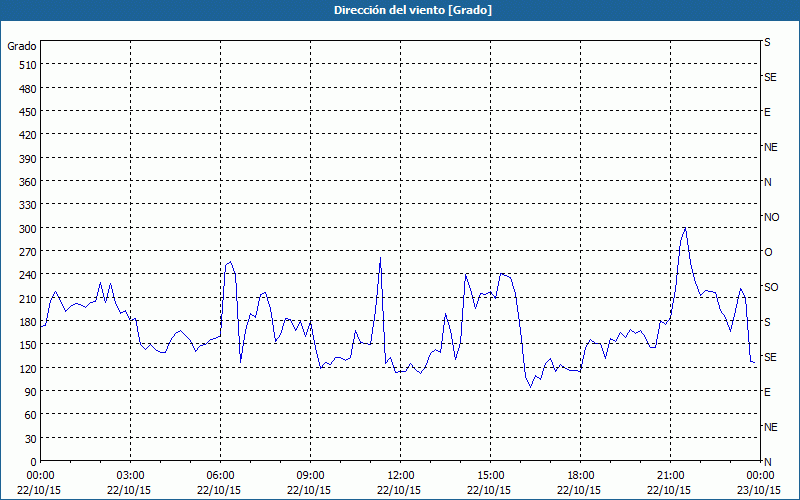This screenshot has height=500, width=800.
Task: Select the 22/10/15 date under 18:00
Action: click(x=579, y=490)
